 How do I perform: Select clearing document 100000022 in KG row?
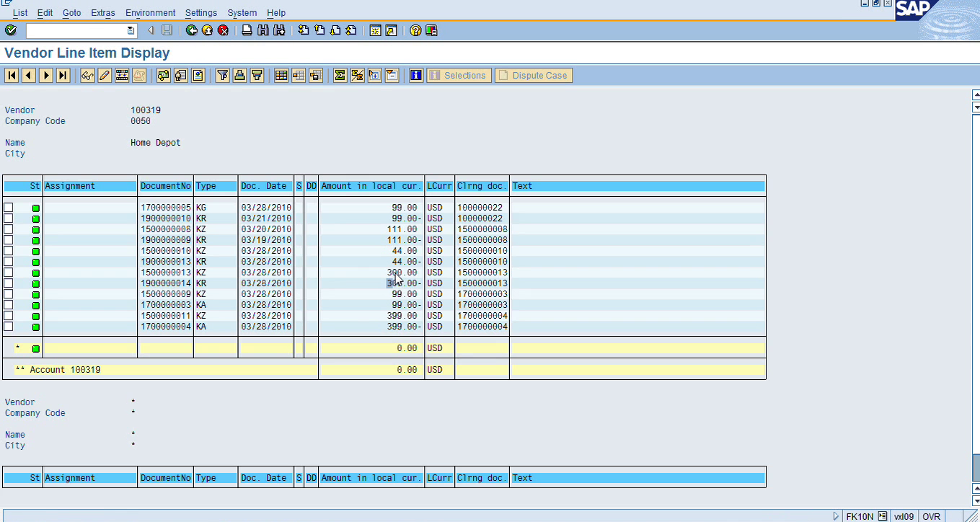click(482, 208)
